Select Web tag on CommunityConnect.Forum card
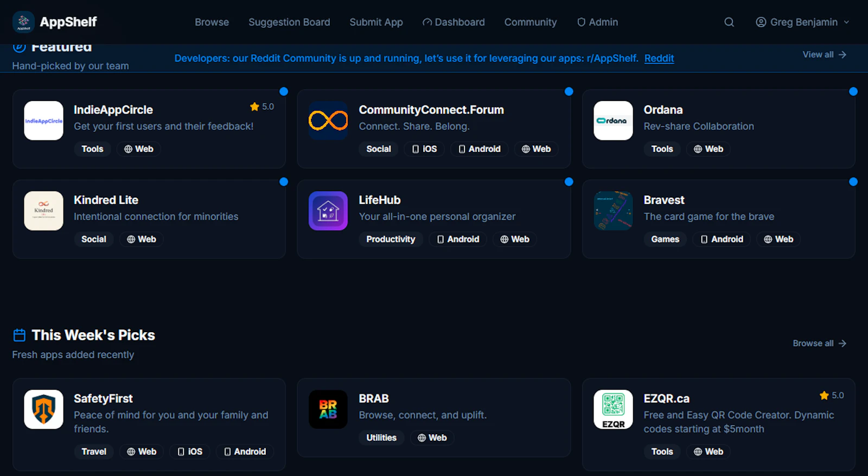The height and width of the screenshot is (476, 868). pos(536,149)
